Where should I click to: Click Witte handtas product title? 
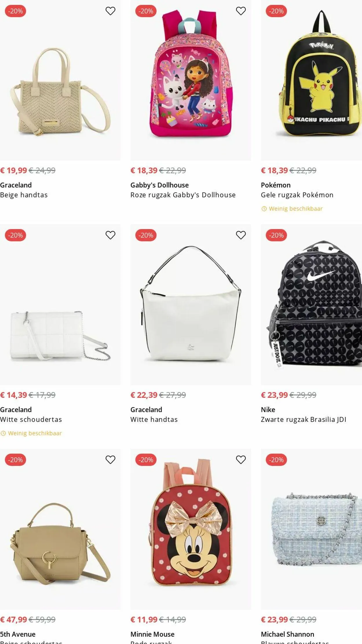click(x=154, y=420)
